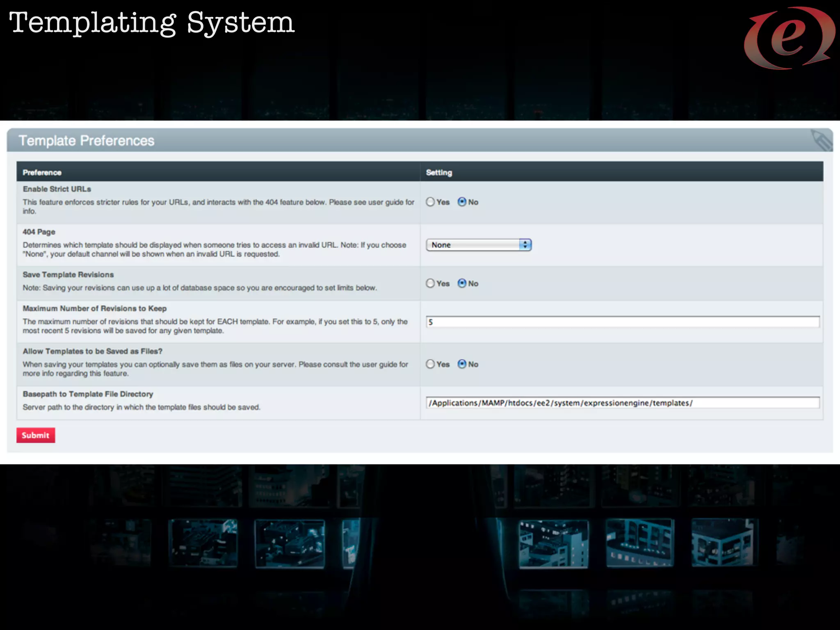This screenshot has width=840, height=630.
Task: Select Yes for Enable Strict URLs
Action: point(430,202)
